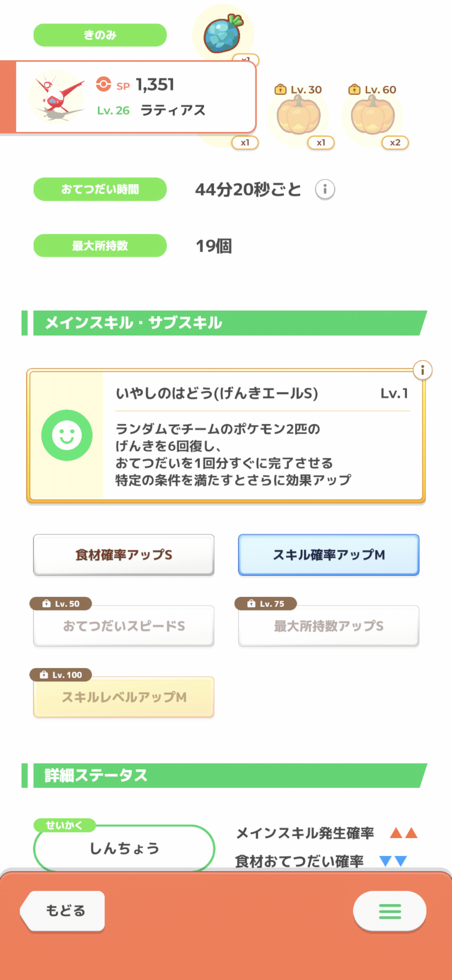Tap the green smiley main skill icon

67,436
